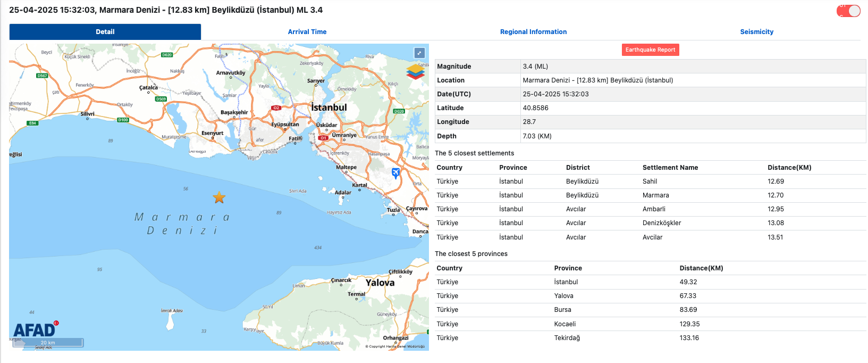This screenshot has width=868, height=363.
Task: Click the District column header
Action: coord(578,168)
